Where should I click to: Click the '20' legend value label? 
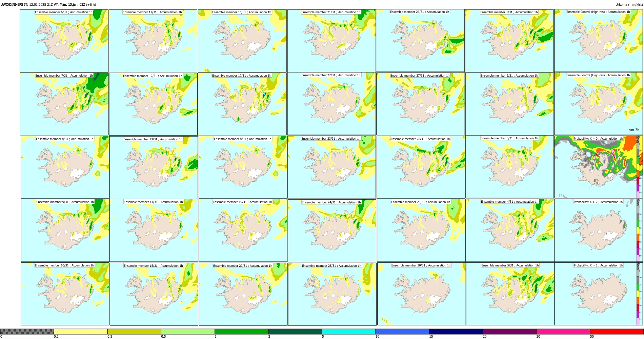click(484, 337)
